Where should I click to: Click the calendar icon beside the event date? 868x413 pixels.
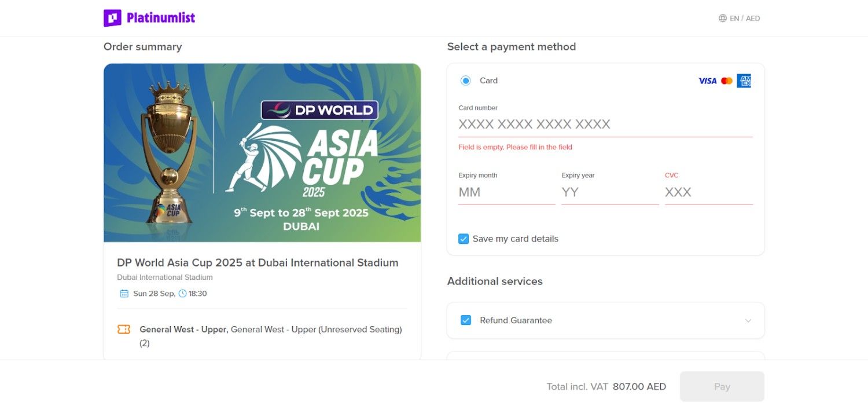click(x=123, y=293)
